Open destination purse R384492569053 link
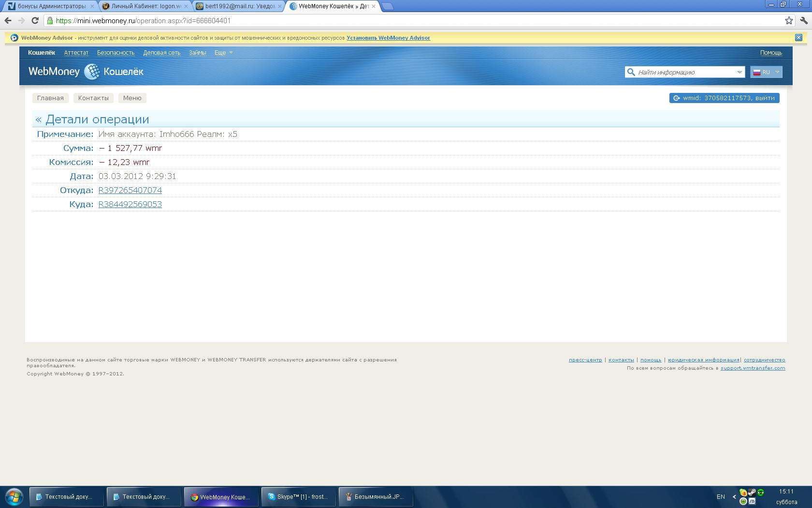This screenshot has height=508, width=812. (x=130, y=204)
